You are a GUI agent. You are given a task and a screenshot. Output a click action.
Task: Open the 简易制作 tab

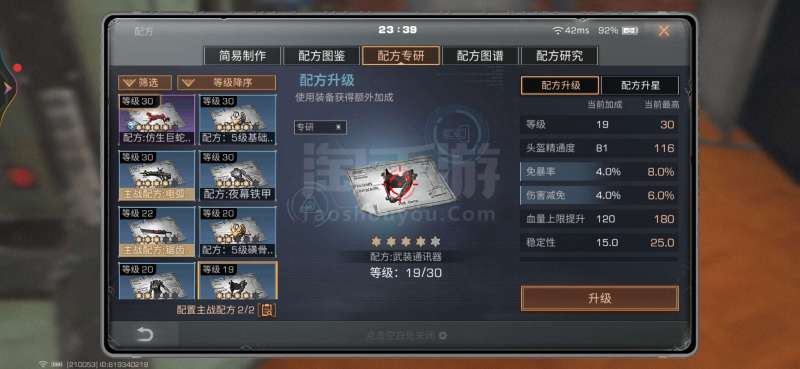click(x=242, y=56)
